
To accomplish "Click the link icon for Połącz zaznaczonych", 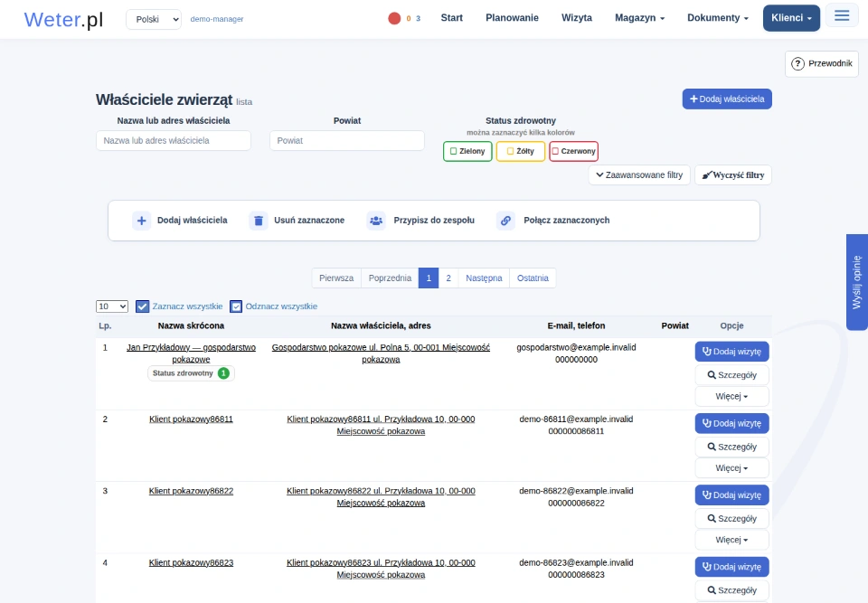I will pos(506,221).
